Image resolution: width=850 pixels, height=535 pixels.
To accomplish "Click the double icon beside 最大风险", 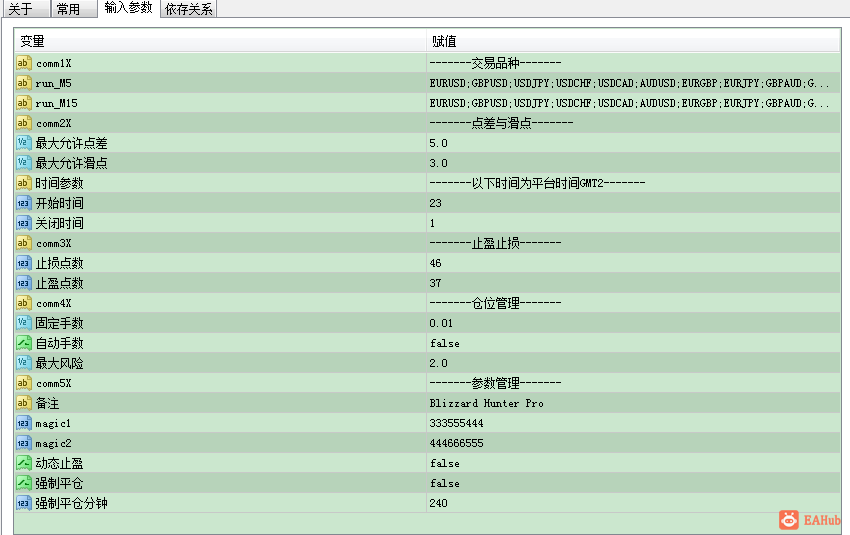I will 23,363.
